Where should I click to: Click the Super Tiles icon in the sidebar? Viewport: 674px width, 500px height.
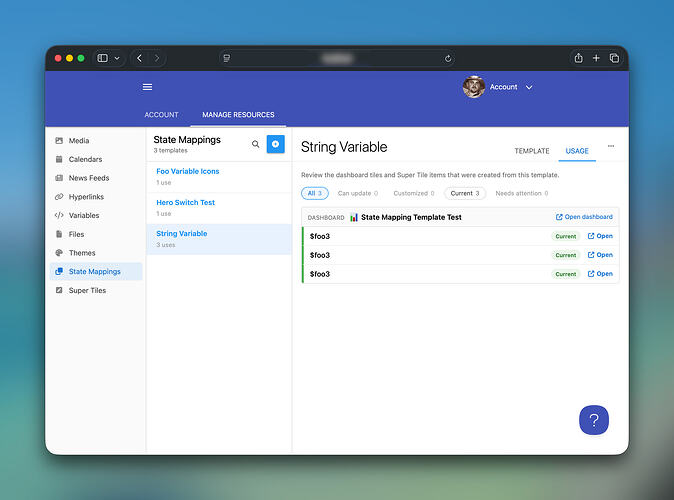click(59, 290)
